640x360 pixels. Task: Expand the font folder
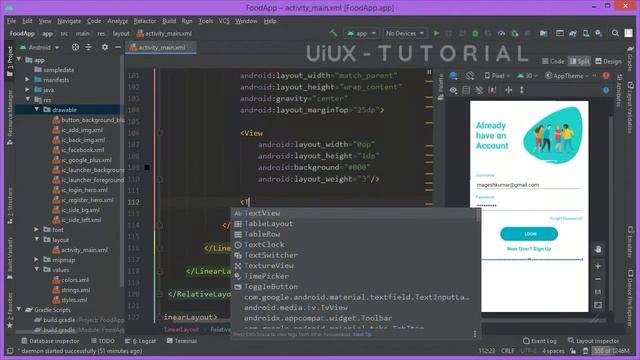pos(37,229)
